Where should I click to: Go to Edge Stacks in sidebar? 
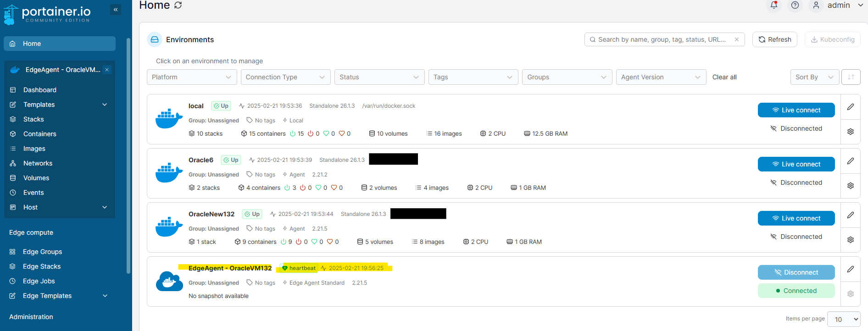[x=42, y=266]
